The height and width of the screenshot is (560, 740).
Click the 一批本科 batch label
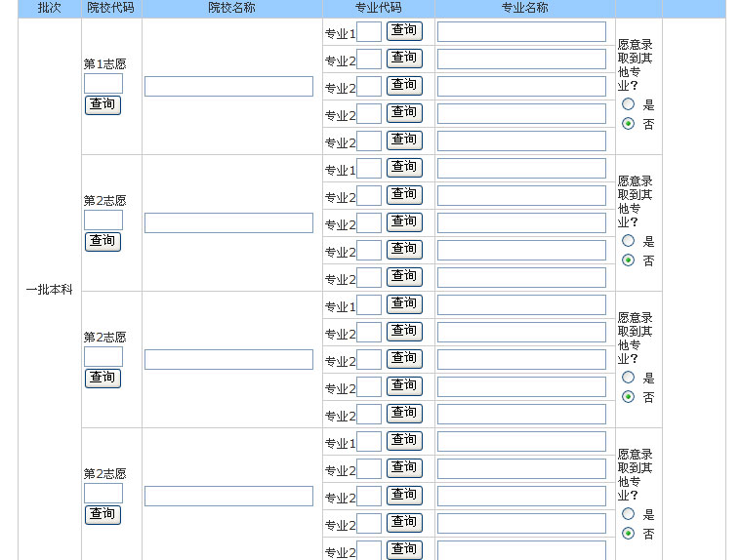(x=50, y=289)
